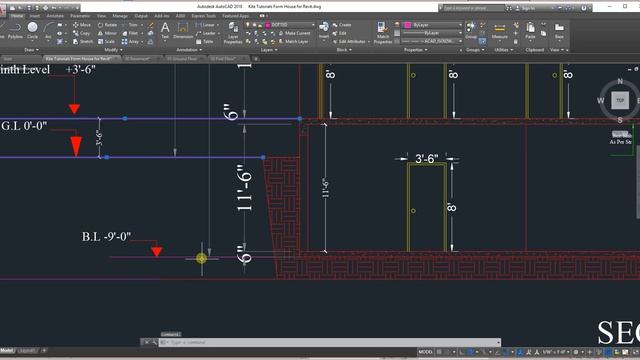Click the magenta layer color swatch
This screenshot has height=360, width=640.
[x=268, y=25]
